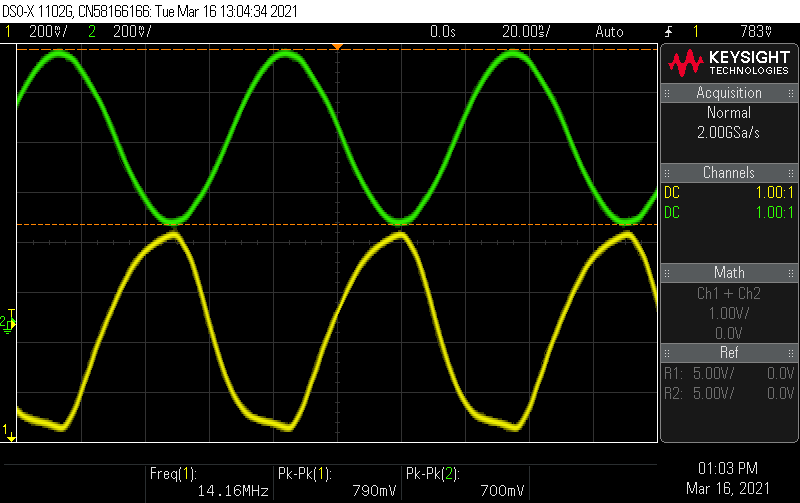800x503 pixels.
Task: Select the channel 1 ground level marker
Action: click(x=9, y=431)
